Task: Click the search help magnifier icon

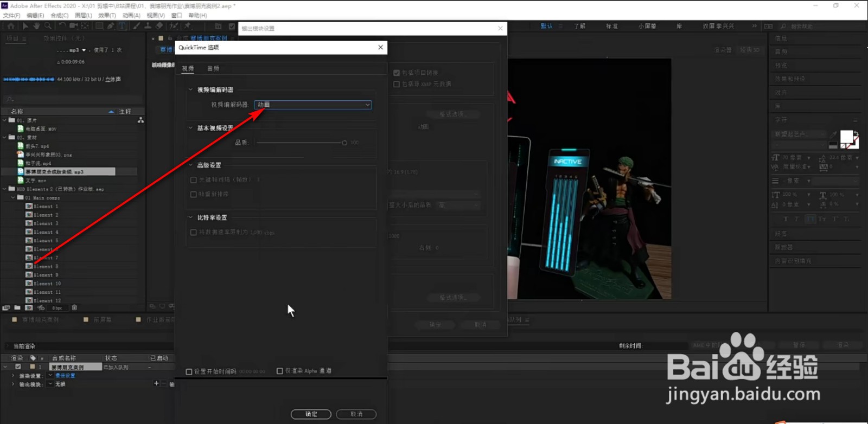Action: pyautogui.click(x=783, y=26)
